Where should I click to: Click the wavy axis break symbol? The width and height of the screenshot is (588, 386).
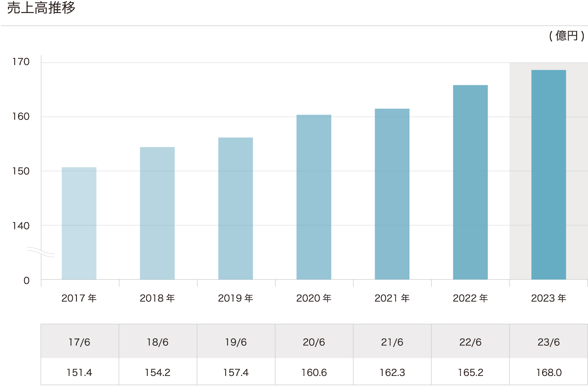click(x=41, y=252)
